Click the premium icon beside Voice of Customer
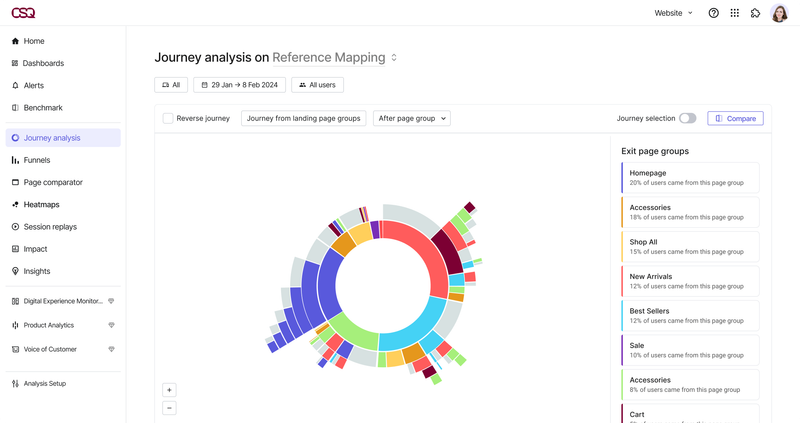This screenshot has height=423, width=800. (111, 349)
